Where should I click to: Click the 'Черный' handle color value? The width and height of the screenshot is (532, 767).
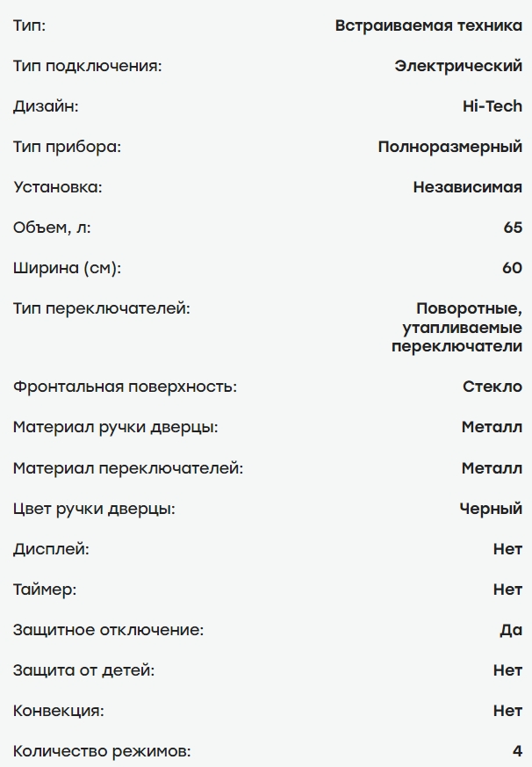(x=491, y=509)
